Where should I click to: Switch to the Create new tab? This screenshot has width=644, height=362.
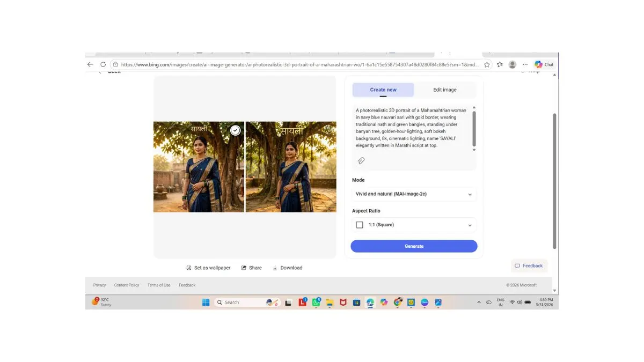(x=383, y=90)
